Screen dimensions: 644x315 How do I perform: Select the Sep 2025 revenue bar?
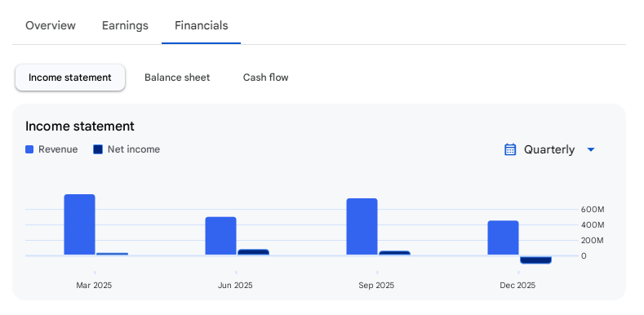click(x=362, y=227)
